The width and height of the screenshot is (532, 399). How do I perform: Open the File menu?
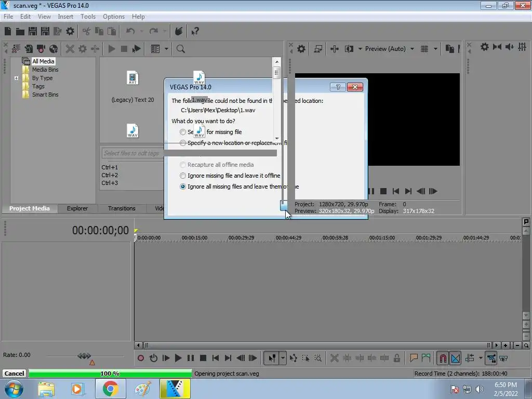[8, 17]
